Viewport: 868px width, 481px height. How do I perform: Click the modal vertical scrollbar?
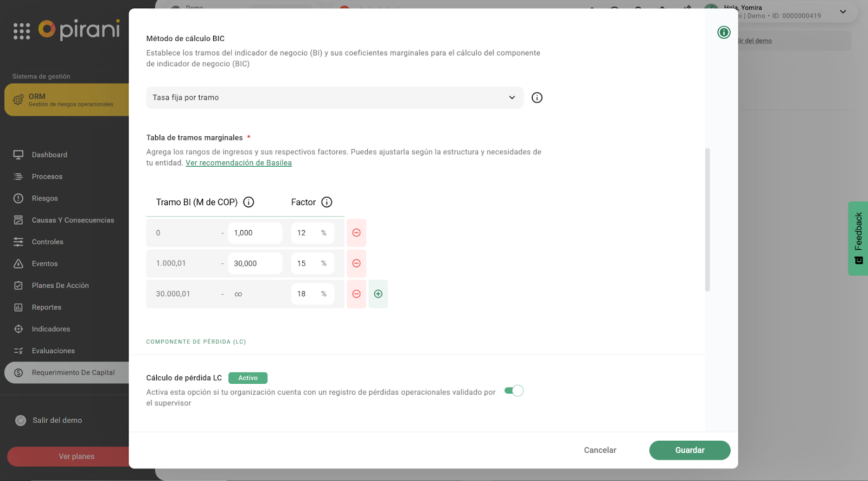[707, 220]
